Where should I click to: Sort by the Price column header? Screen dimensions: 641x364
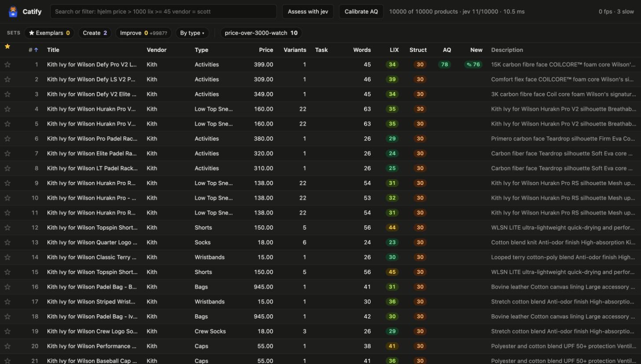coord(266,50)
